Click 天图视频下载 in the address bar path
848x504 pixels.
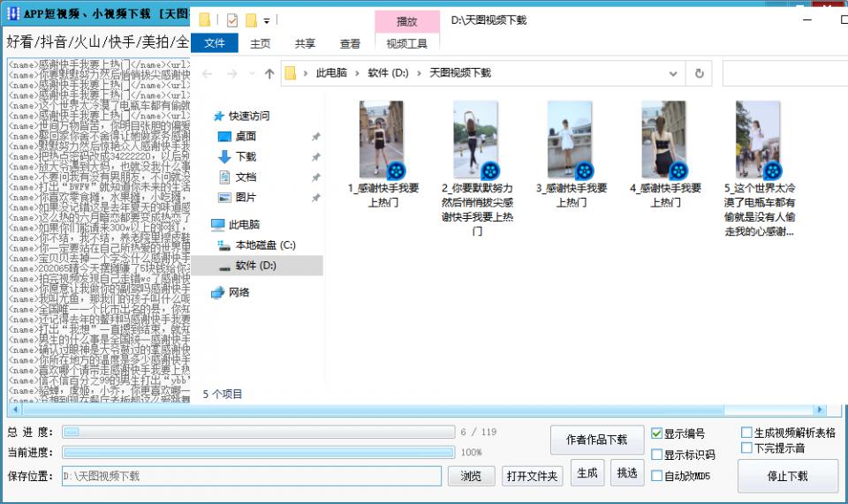click(x=460, y=73)
